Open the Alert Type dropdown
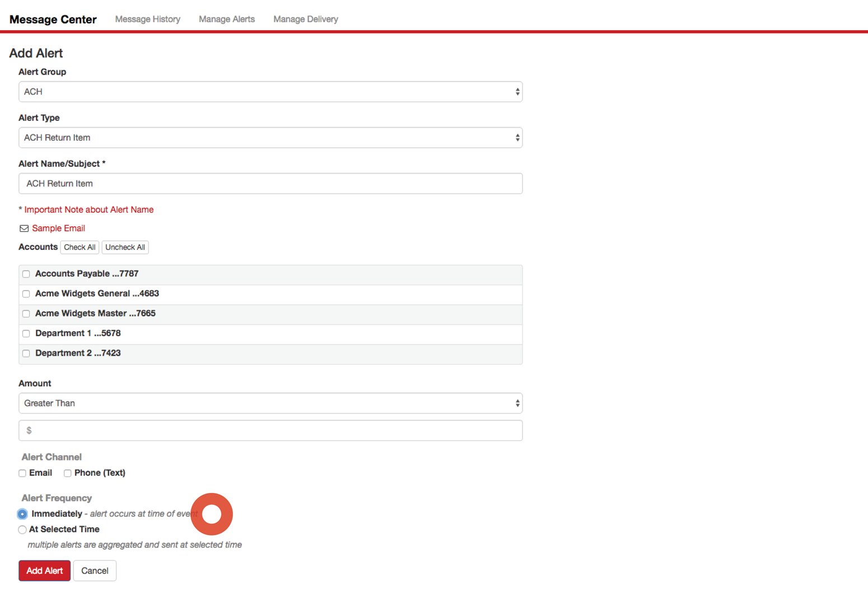Viewport: 868px width, 609px height. [x=270, y=137]
